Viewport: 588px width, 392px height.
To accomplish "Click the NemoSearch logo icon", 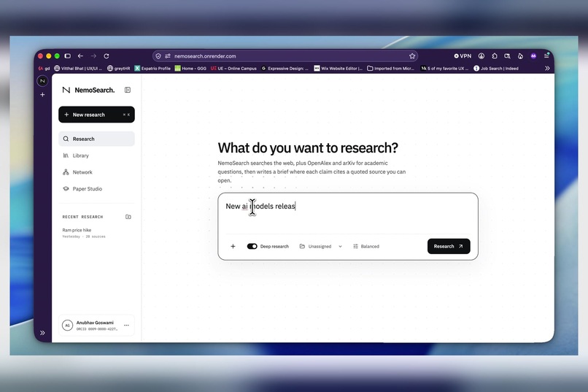I will coord(66,90).
